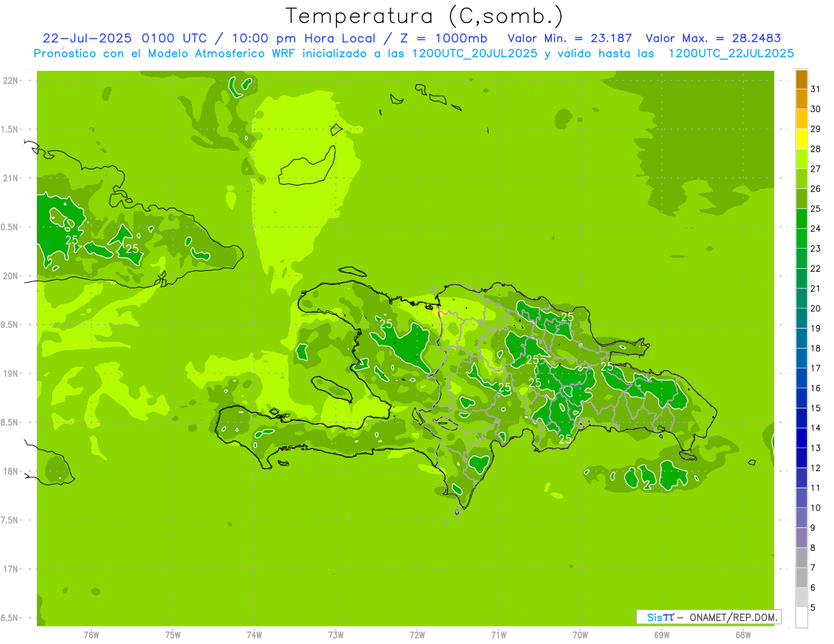Click the legend scale value '31'
834x644 pixels.
816,89
